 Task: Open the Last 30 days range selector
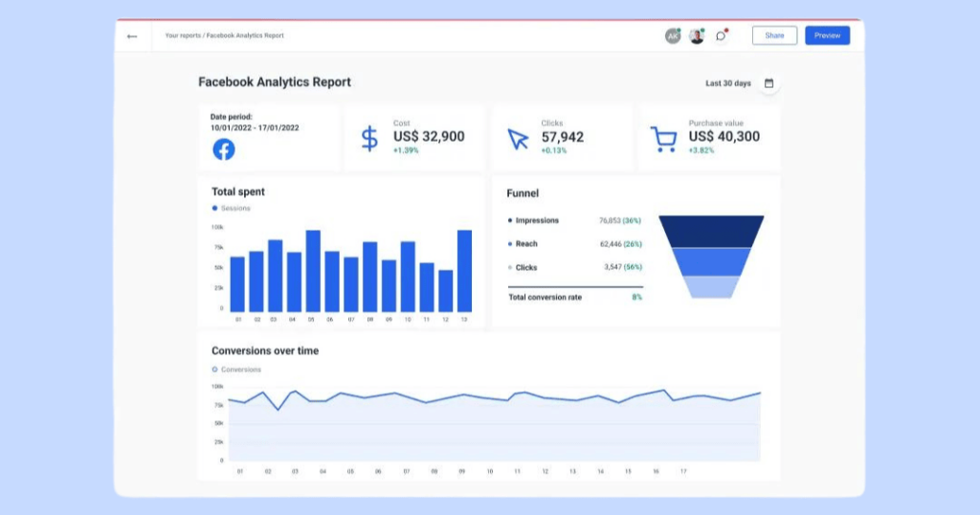(728, 83)
